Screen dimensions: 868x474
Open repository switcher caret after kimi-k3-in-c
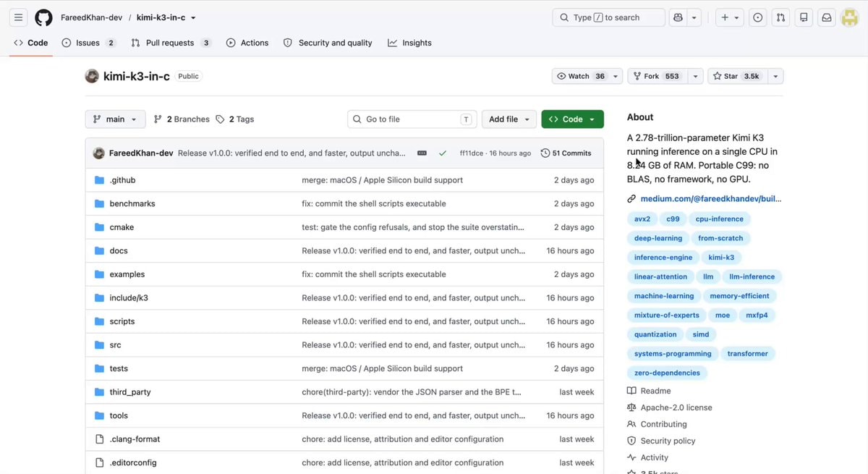(x=193, y=18)
